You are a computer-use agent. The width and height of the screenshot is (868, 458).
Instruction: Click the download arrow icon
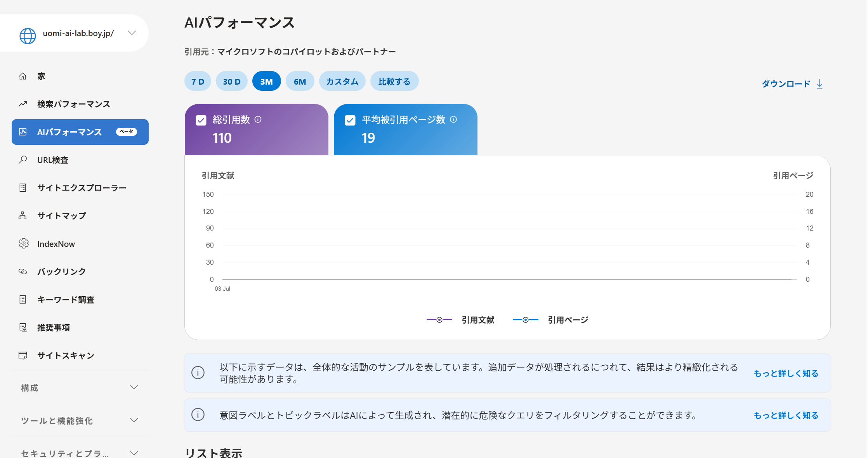[x=820, y=84]
